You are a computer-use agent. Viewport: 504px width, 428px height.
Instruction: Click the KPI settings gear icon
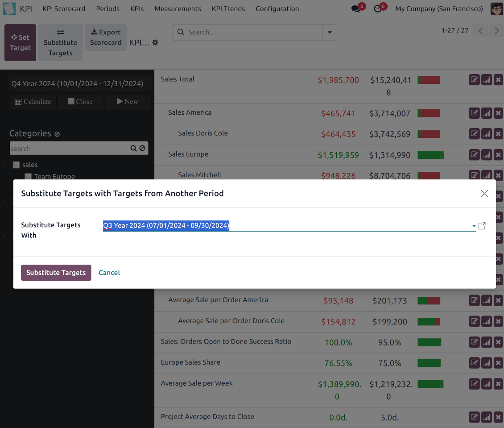[155, 42]
